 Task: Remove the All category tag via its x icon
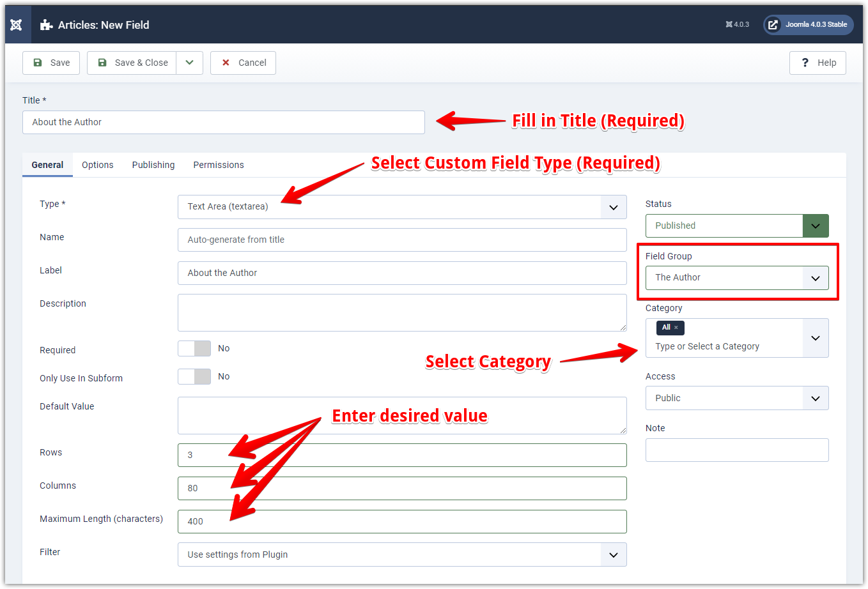(x=678, y=327)
